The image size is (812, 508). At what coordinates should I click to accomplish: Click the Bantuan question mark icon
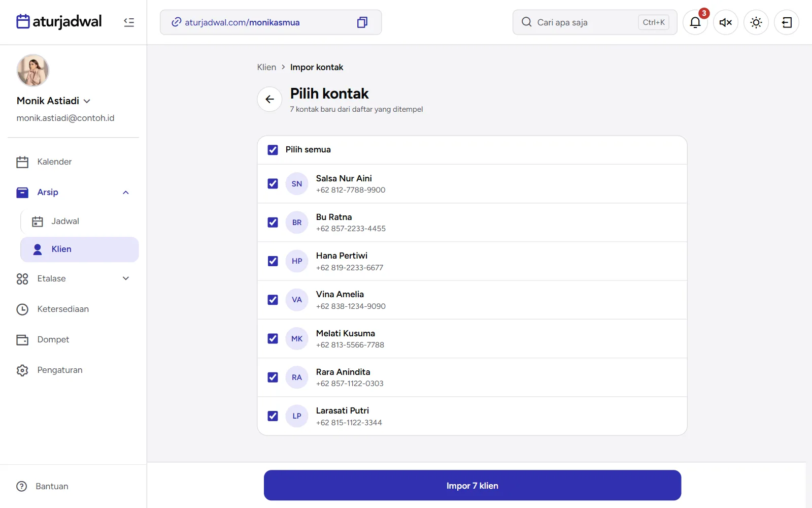22,486
